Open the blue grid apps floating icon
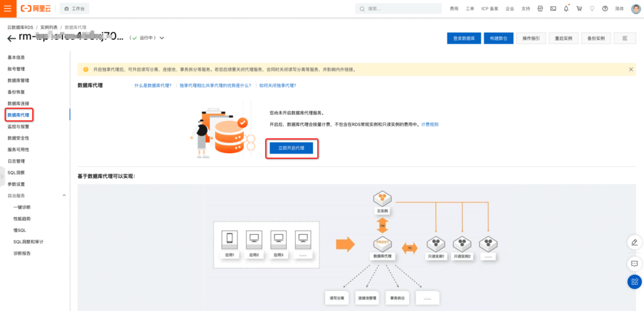The image size is (644, 311). pyautogui.click(x=634, y=281)
